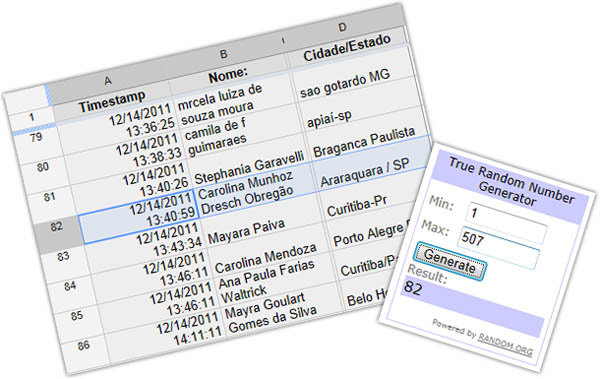600x379 pixels.
Task: Click selected cell with timestamp 13:40:59
Action: point(140,216)
